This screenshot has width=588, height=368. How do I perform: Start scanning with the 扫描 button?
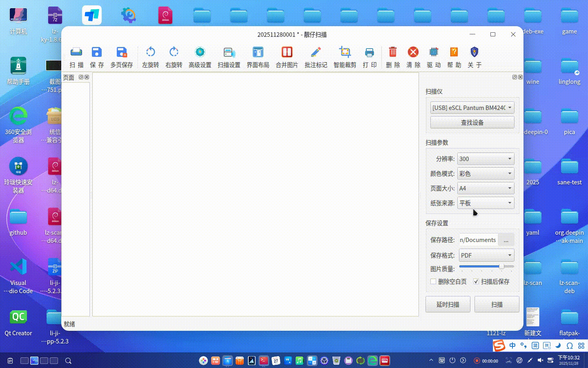click(497, 304)
